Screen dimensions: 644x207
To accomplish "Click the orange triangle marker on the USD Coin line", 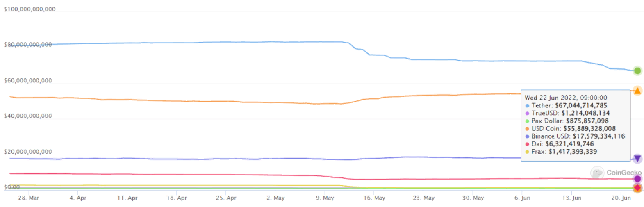I will pos(637,91).
